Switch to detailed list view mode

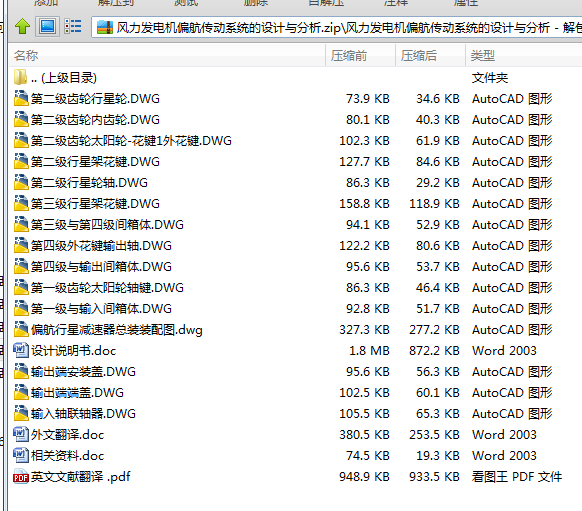coord(73,26)
